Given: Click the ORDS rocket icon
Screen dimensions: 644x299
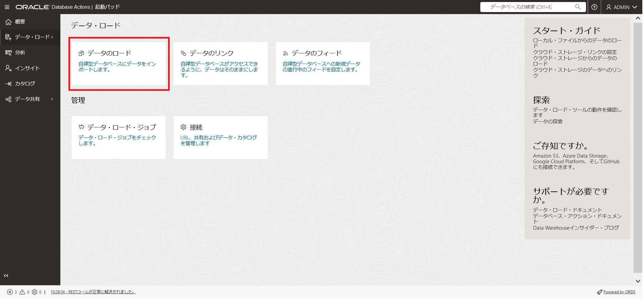Looking at the screenshot, I should pos(599,292).
